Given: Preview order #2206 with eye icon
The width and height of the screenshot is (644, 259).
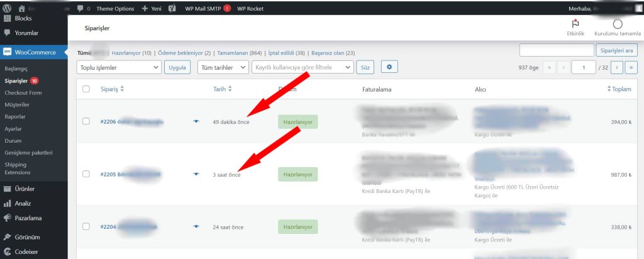Looking at the screenshot, I should point(197,121).
